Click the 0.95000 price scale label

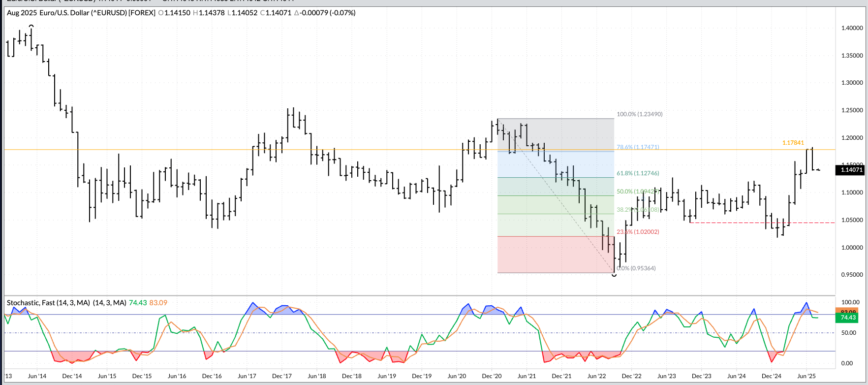click(x=852, y=275)
